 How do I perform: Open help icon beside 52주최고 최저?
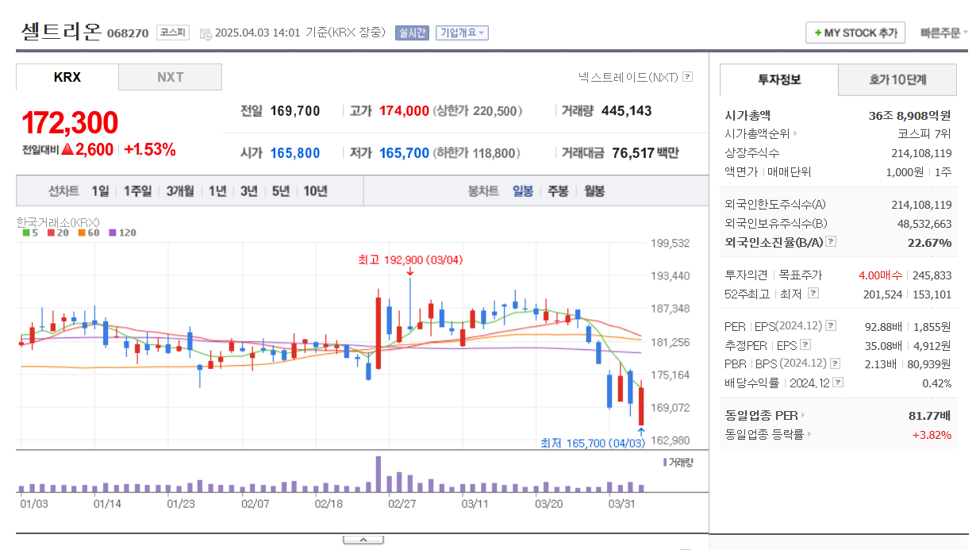(813, 294)
